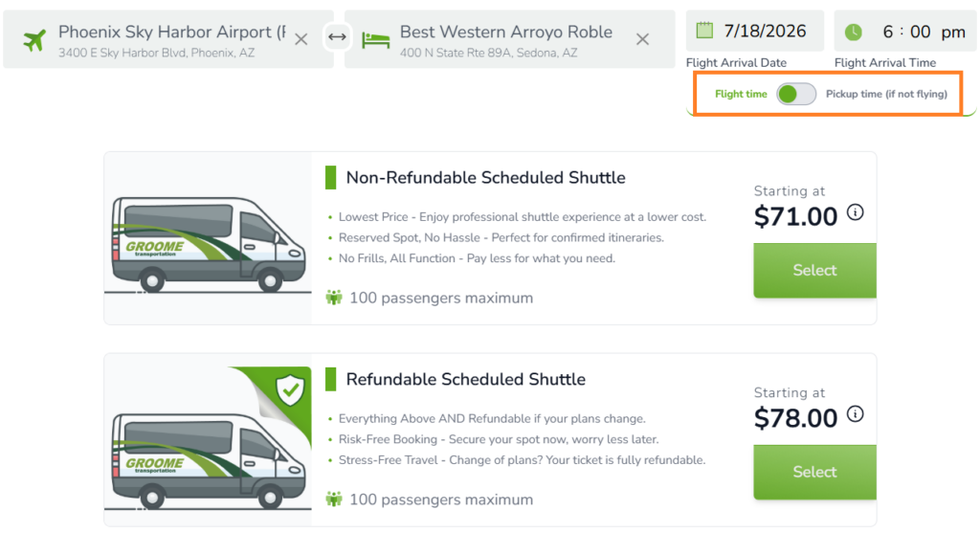Click passengers icon on Non-Refundable shuttle
The image size is (980, 533).
(334, 298)
